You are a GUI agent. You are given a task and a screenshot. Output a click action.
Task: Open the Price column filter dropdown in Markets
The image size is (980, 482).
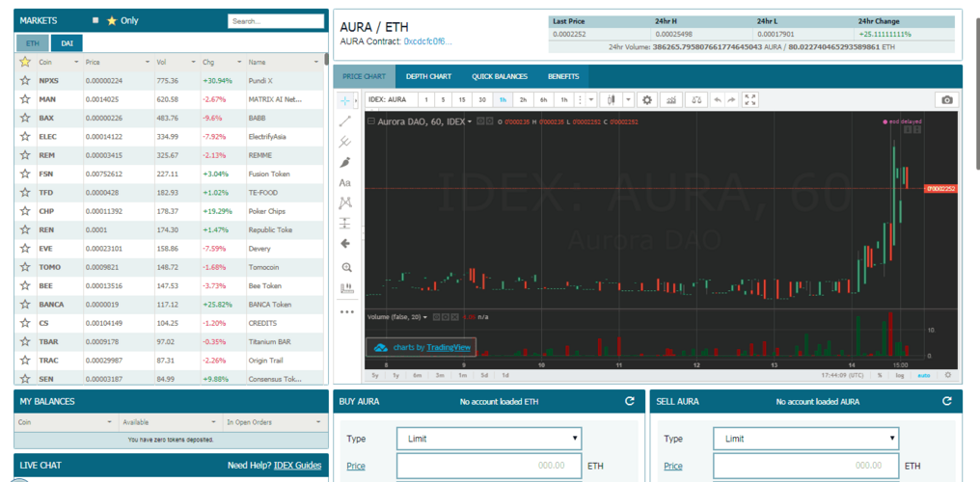coord(148,63)
